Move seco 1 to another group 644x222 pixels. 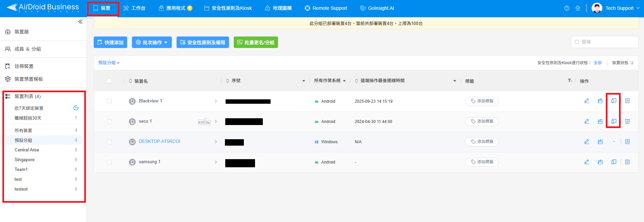(x=600, y=121)
